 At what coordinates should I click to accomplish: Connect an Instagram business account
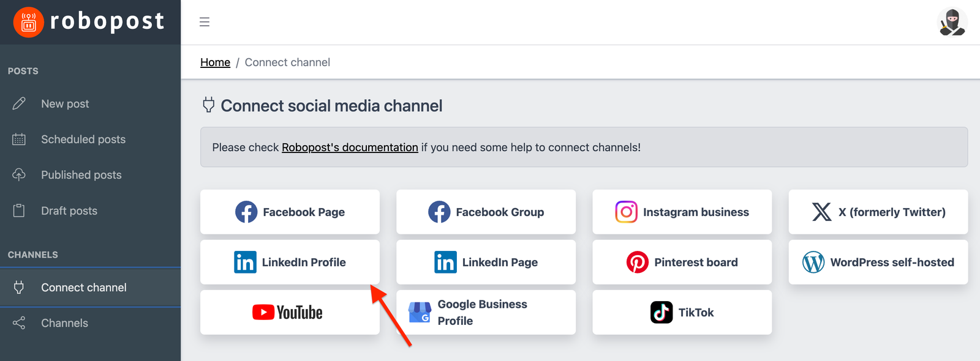pos(682,212)
